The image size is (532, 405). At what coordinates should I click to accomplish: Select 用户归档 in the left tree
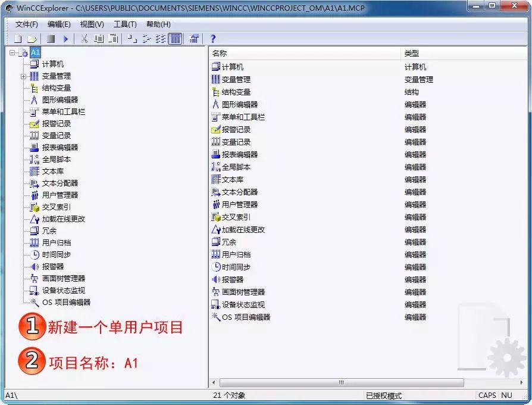coord(57,243)
